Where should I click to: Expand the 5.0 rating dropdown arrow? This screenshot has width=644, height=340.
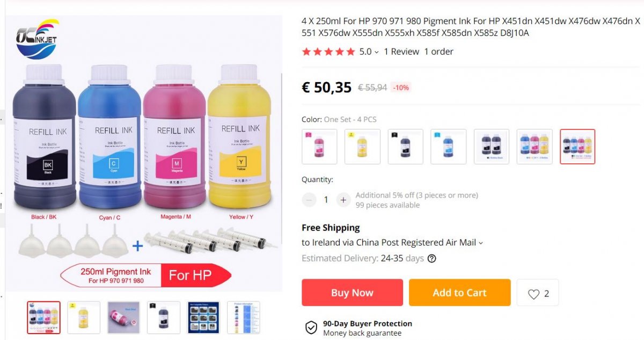coord(376,52)
